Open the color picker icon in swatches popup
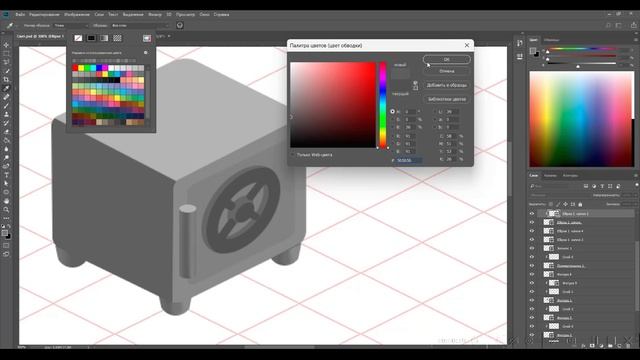The height and width of the screenshot is (360, 640). click(x=147, y=38)
